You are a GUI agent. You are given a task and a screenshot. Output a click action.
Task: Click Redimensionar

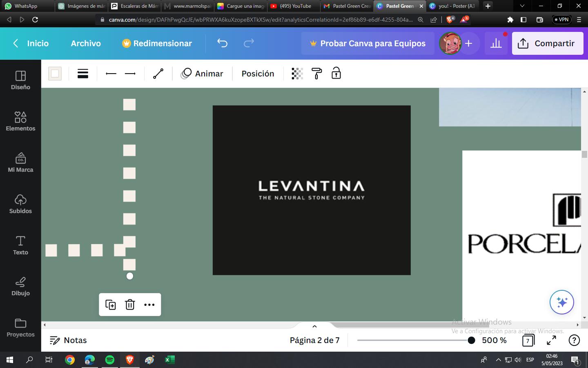(x=157, y=43)
